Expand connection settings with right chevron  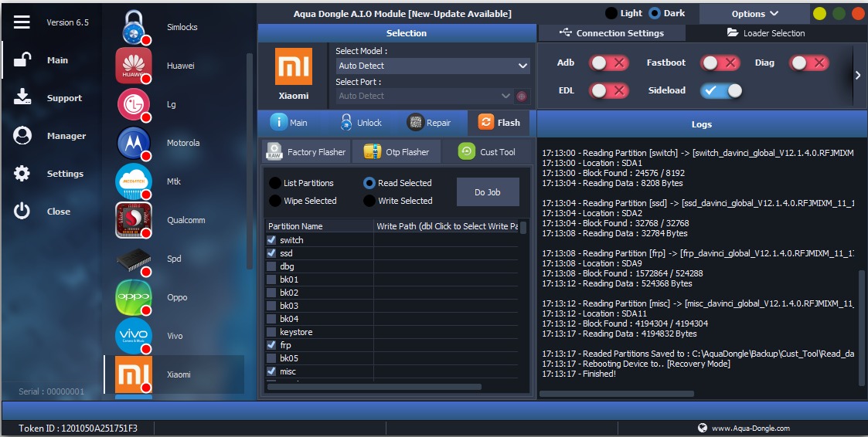(857, 75)
